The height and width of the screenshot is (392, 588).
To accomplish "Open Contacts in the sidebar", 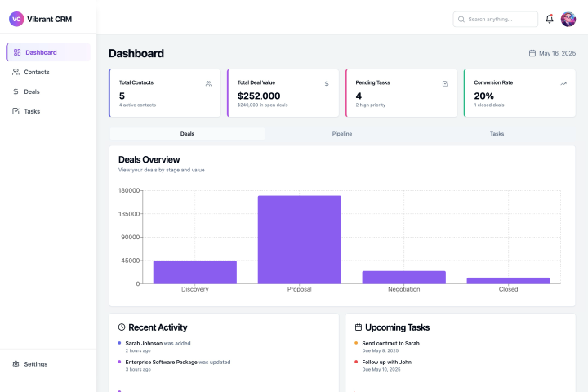I will point(37,72).
